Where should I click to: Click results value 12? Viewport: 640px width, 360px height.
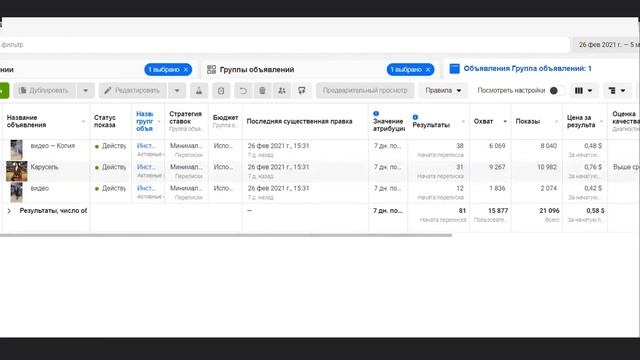[460, 188]
